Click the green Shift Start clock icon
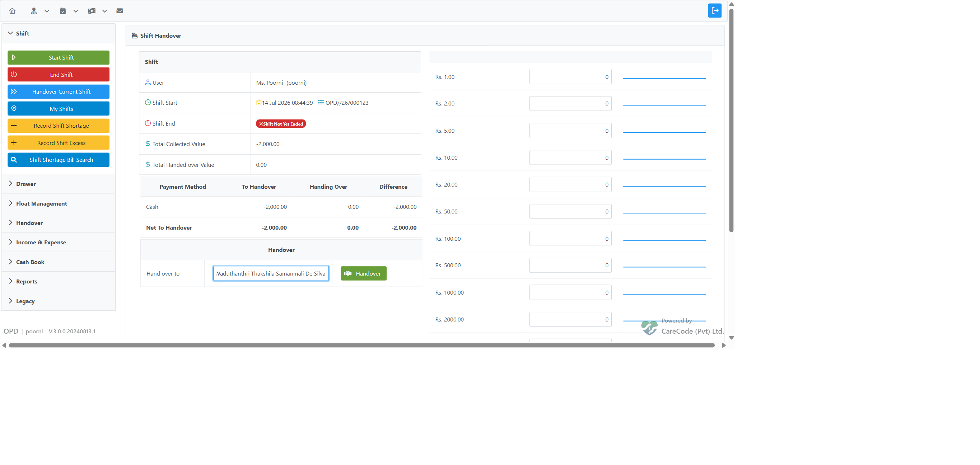This screenshot has width=980, height=465. (x=148, y=102)
